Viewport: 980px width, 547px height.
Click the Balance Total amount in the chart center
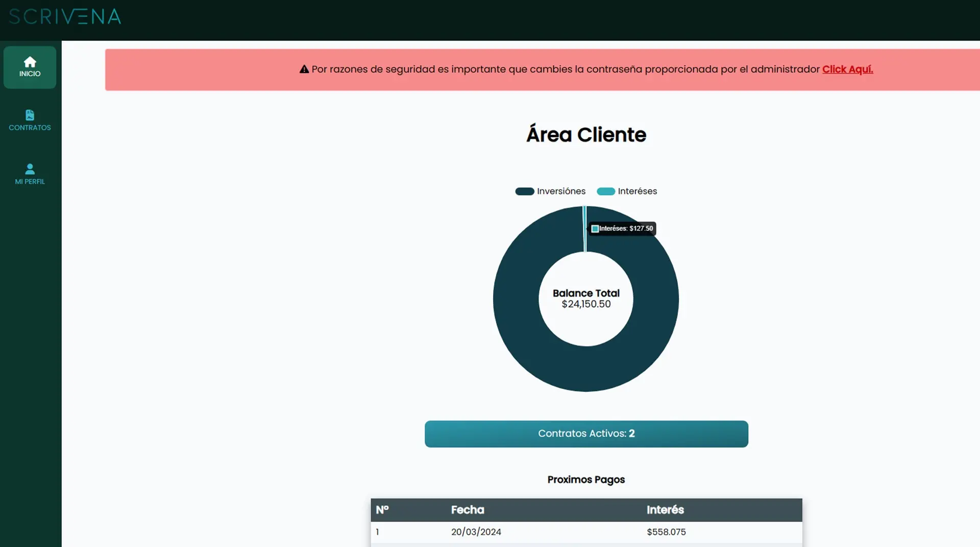586,304
